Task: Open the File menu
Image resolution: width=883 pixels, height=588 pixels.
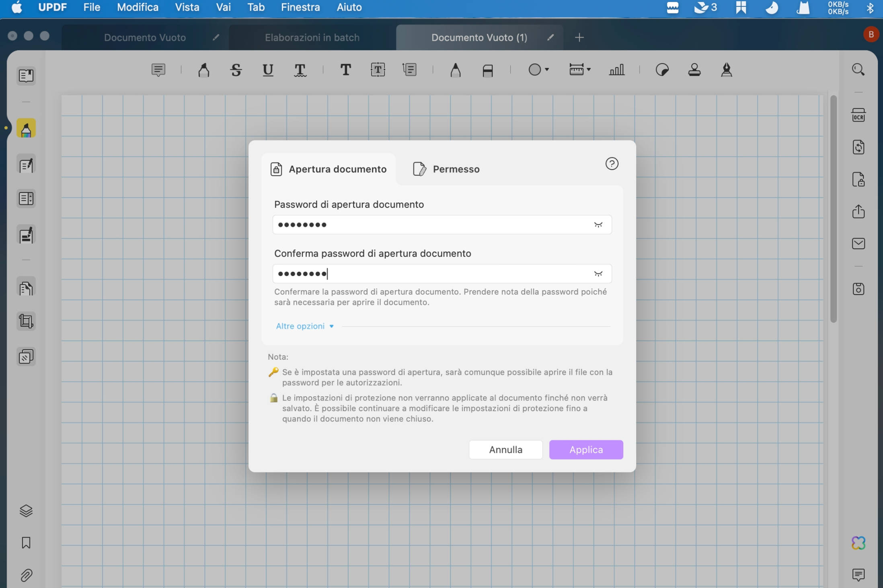Action: tap(92, 7)
